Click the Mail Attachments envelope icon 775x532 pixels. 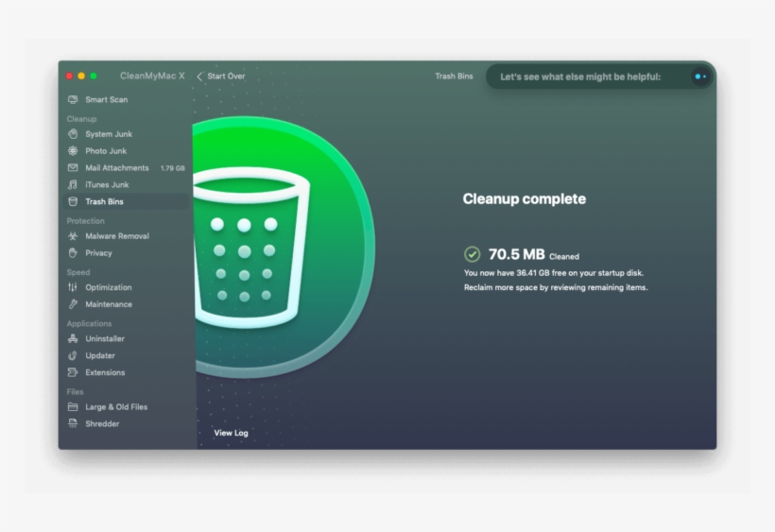coord(73,167)
